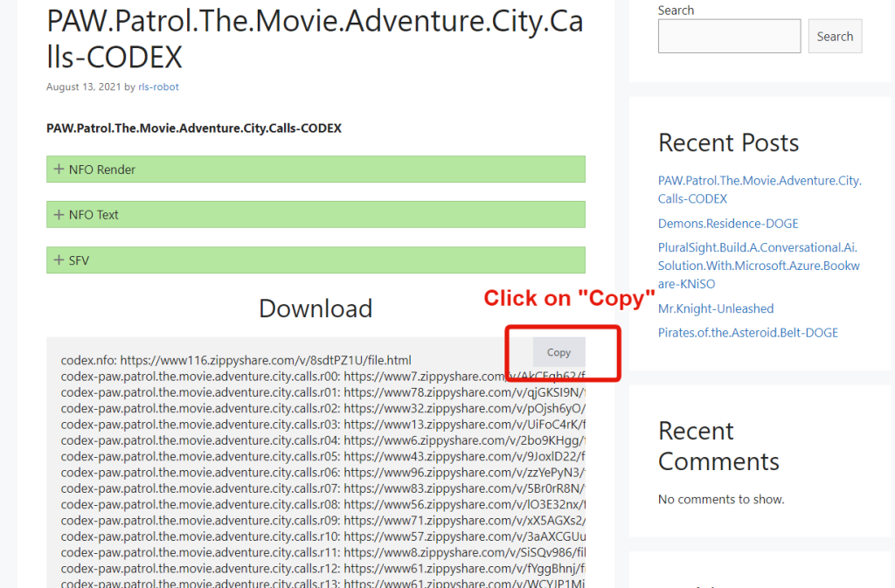Open recent post Demons.Residence-DOGE
The height and width of the screenshot is (588, 895).
pos(728,223)
